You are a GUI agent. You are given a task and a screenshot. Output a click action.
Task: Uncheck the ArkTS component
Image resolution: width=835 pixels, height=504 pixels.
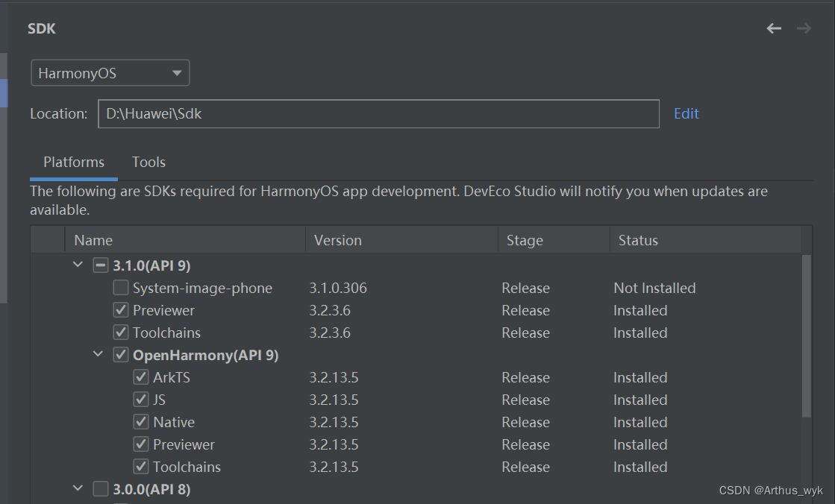click(x=141, y=377)
